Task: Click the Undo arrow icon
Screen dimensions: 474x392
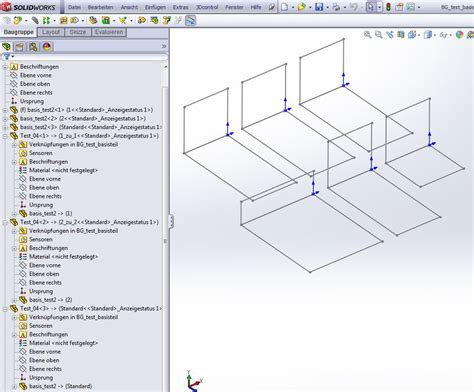Action: click(354, 7)
